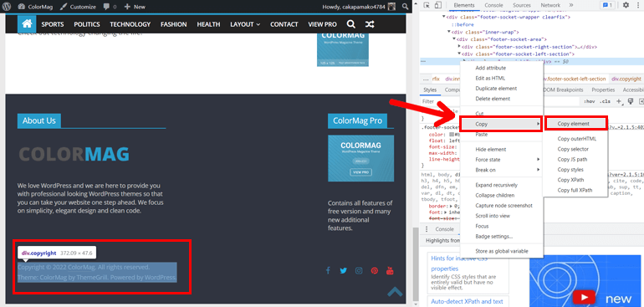Open the VIEW PRO menu item
The width and height of the screenshot is (644, 307).
coord(322,24)
